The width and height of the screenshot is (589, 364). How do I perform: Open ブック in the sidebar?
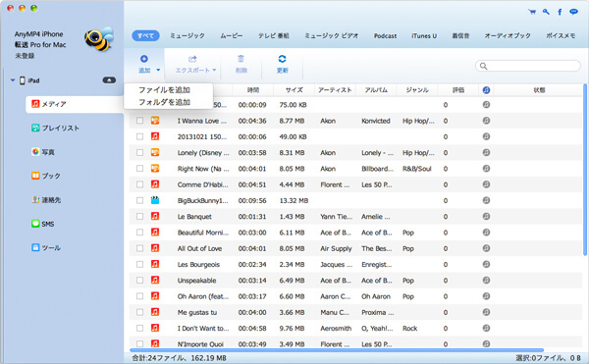pyautogui.click(x=46, y=176)
